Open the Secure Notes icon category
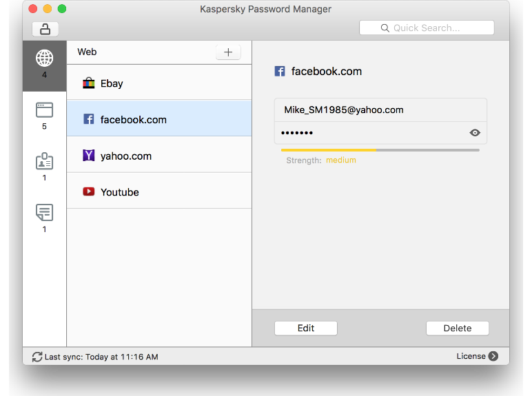Viewport: 532px width, 396px height. [45, 213]
